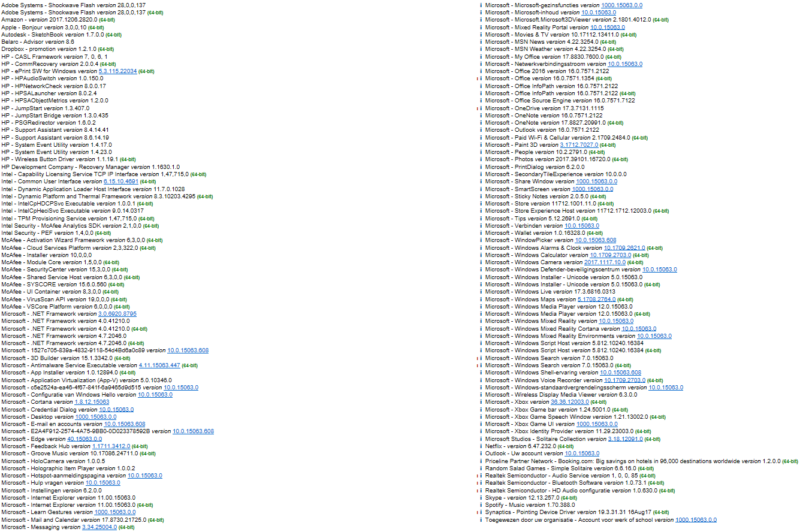Open the info icon next to Skype
The image size is (806, 532).
pyautogui.click(x=481, y=498)
